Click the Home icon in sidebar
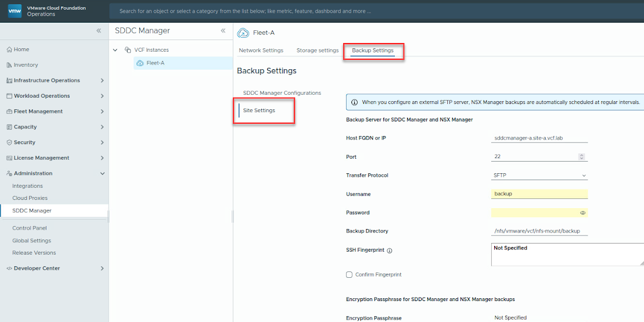This screenshot has width=644, height=322. click(9, 49)
